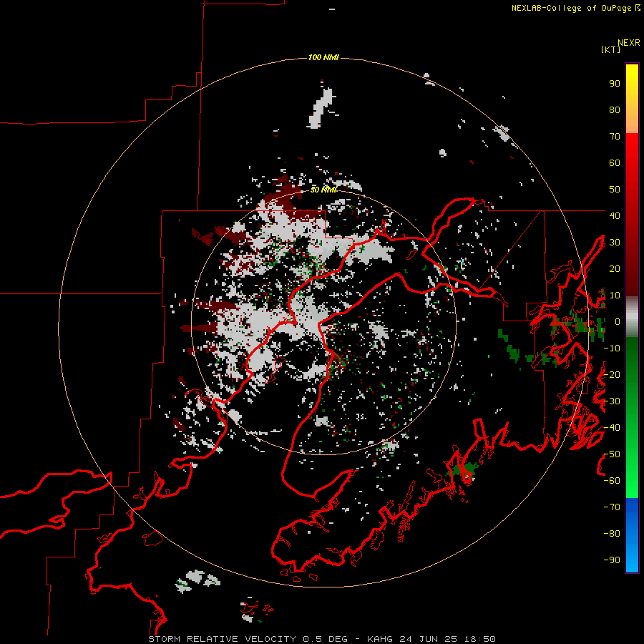644x644 pixels.
Task: Click the KAHG station identifier in the caption
Action: [x=381, y=639]
